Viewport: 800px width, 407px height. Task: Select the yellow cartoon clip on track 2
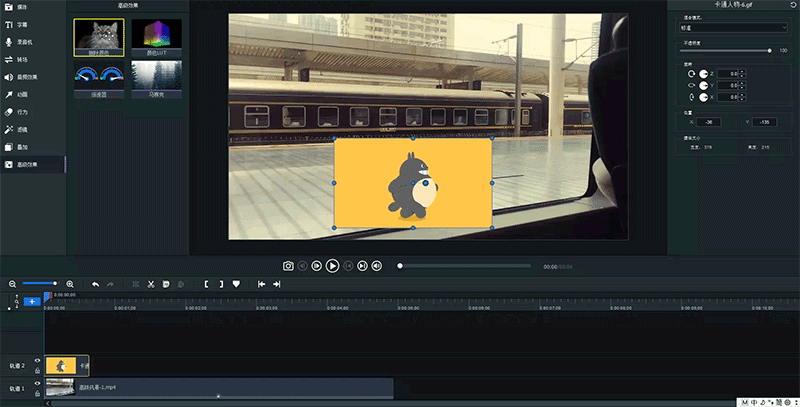pyautogui.click(x=67, y=366)
